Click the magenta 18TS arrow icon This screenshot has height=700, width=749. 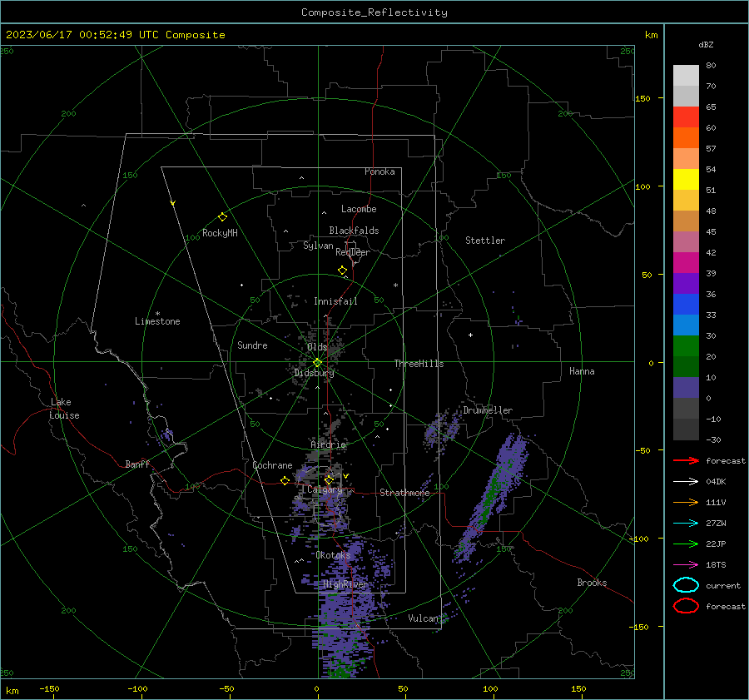point(686,565)
